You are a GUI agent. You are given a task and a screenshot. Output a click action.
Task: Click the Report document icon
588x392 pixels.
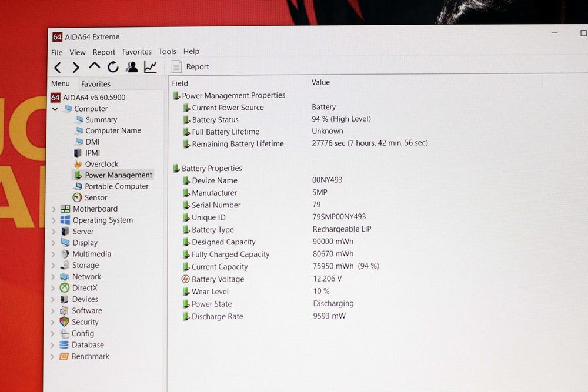coord(176,67)
